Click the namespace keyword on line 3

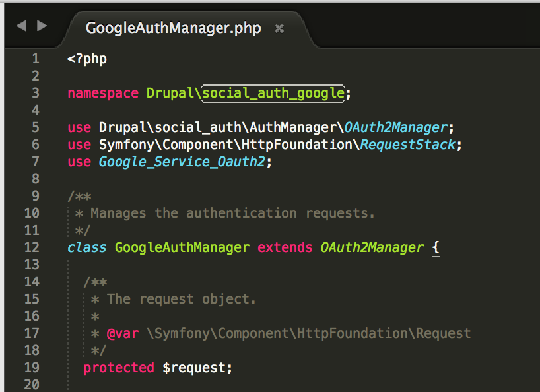tap(103, 94)
